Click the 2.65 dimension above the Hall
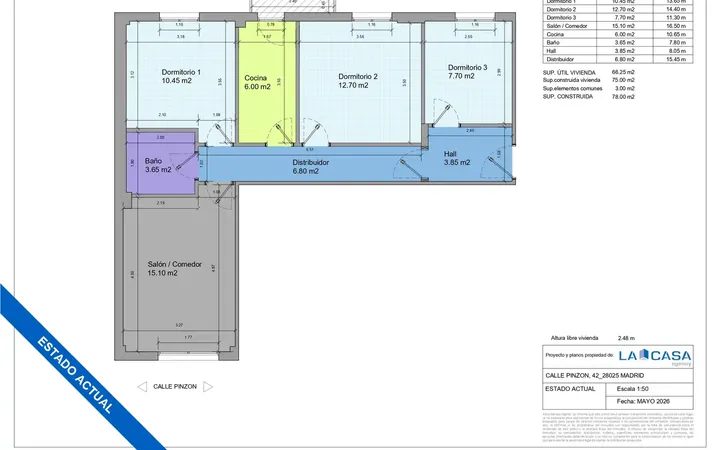The height and width of the screenshot is (450, 720). [x=470, y=131]
